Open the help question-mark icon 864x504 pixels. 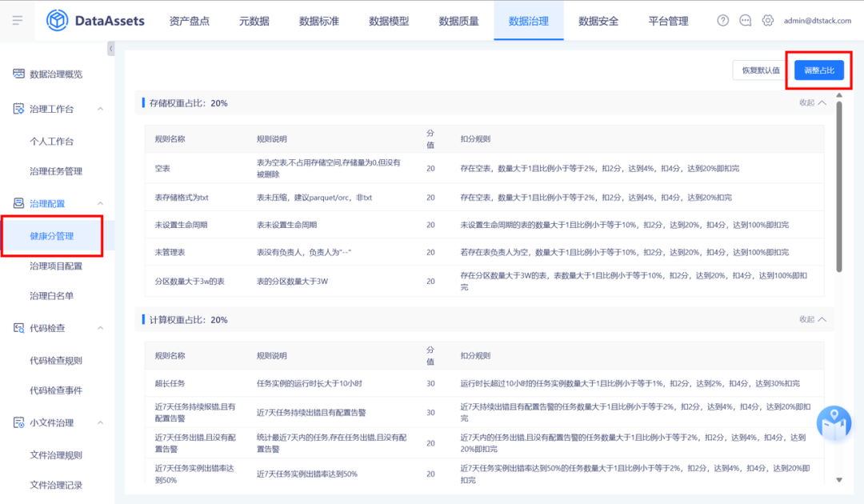tap(722, 21)
